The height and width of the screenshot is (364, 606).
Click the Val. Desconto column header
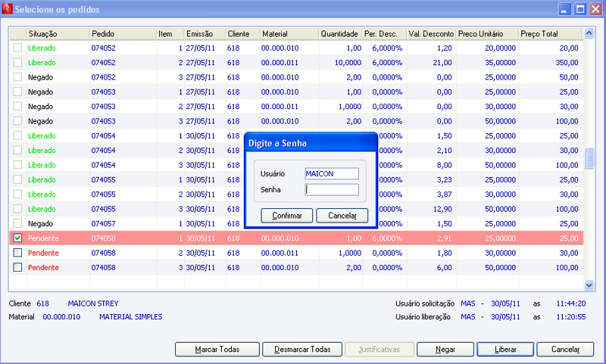[431, 34]
